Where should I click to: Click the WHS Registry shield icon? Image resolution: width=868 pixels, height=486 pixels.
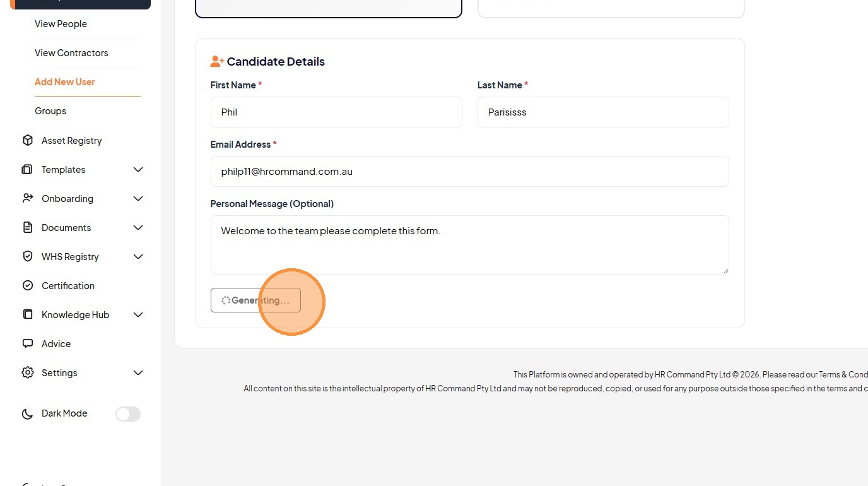tap(28, 256)
